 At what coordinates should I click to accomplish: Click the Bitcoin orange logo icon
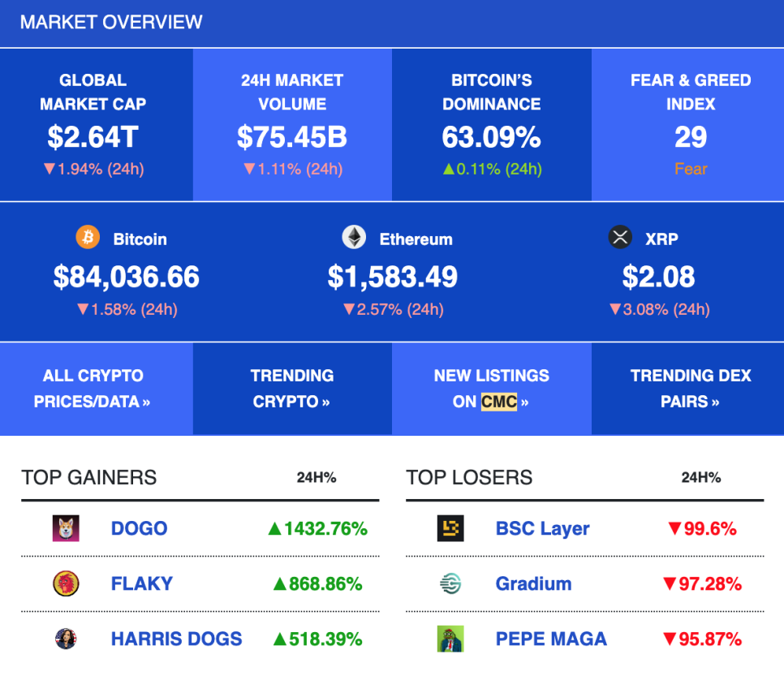(88, 237)
